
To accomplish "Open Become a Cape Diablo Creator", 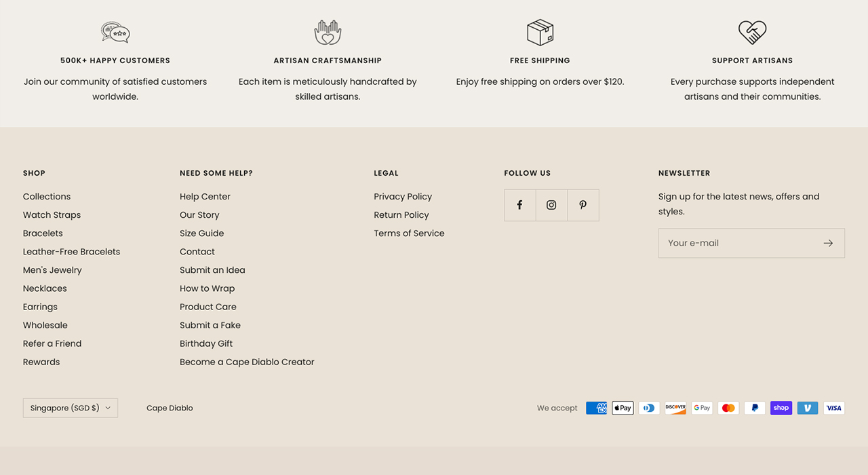I will [247, 362].
